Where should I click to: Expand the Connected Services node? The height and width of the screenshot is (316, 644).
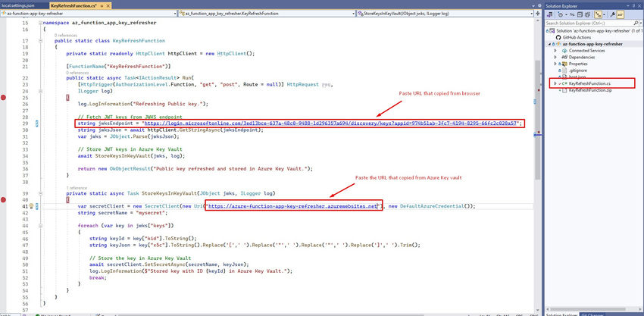click(x=555, y=51)
